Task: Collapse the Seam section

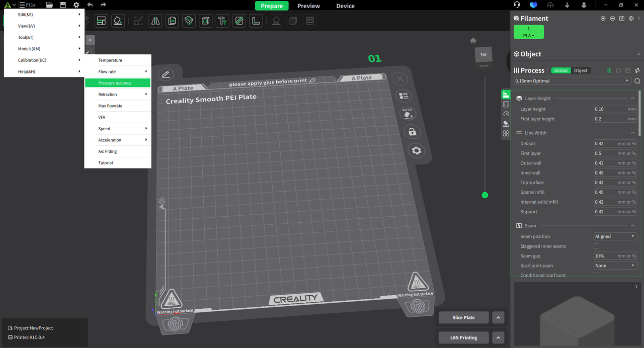Action: tap(632, 226)
